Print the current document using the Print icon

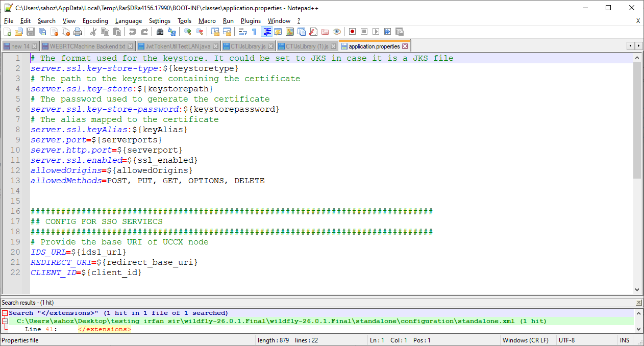[x=78, y=32]
